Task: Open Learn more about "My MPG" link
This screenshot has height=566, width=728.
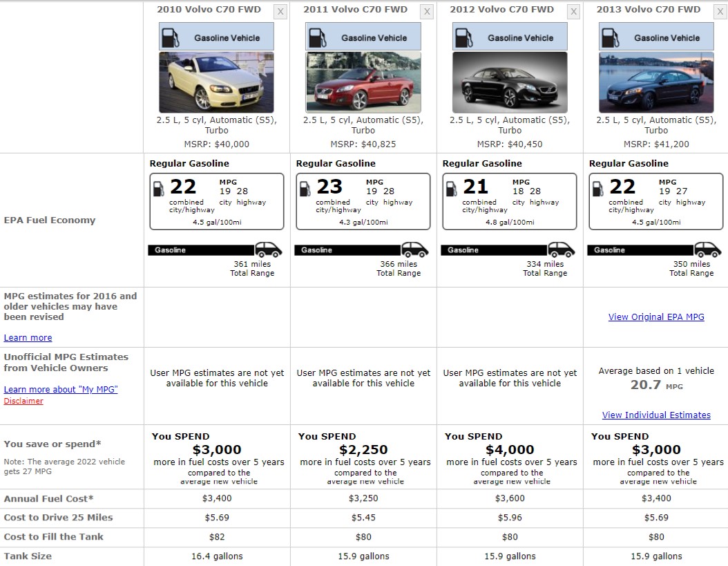Action: click(x=61, y=389)
